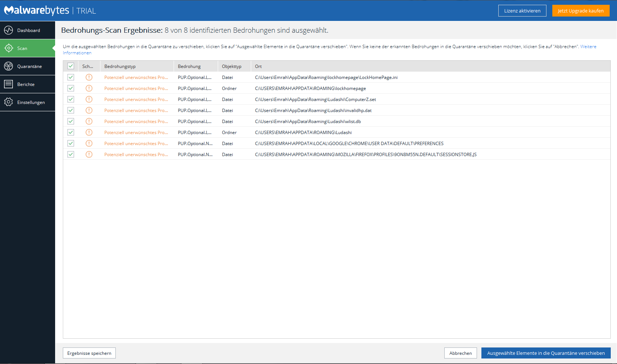
Task: Click warning icon for SESSIONSTORE.JS row
Action: click(89, 154)
